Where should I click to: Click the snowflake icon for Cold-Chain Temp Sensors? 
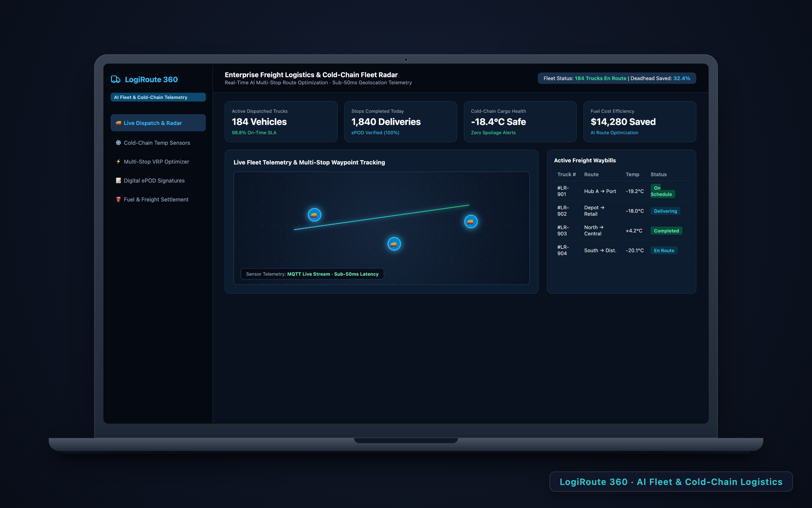pos(118,143)
